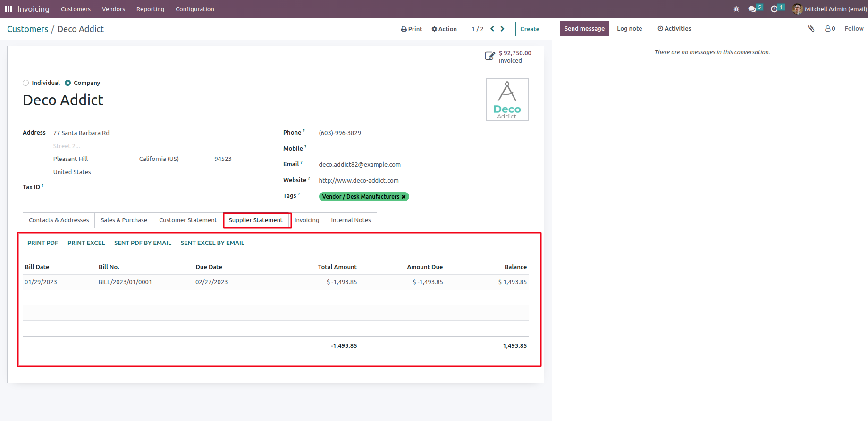Open the activities clock icon in navbar
This screenshot has height=421, width=868.
pos(774,9)
